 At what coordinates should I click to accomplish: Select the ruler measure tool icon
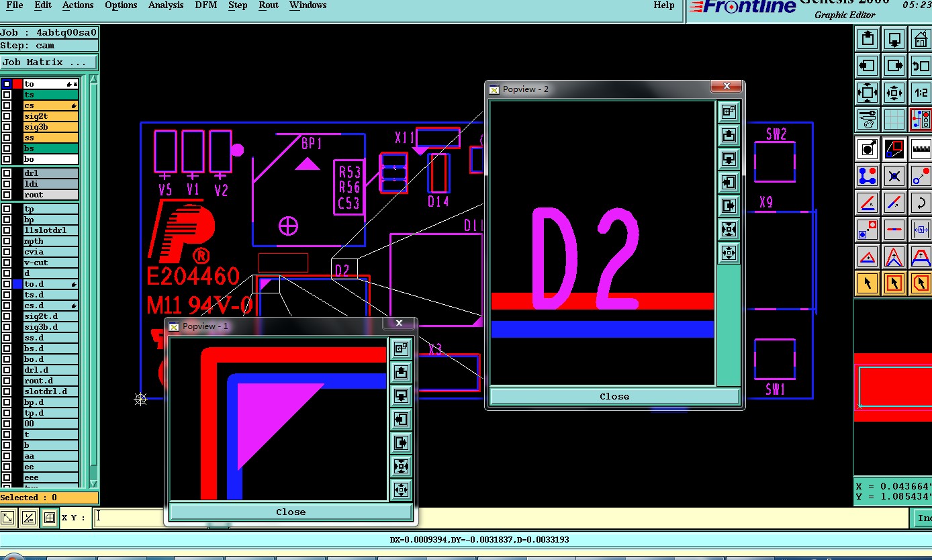point(921,148)
